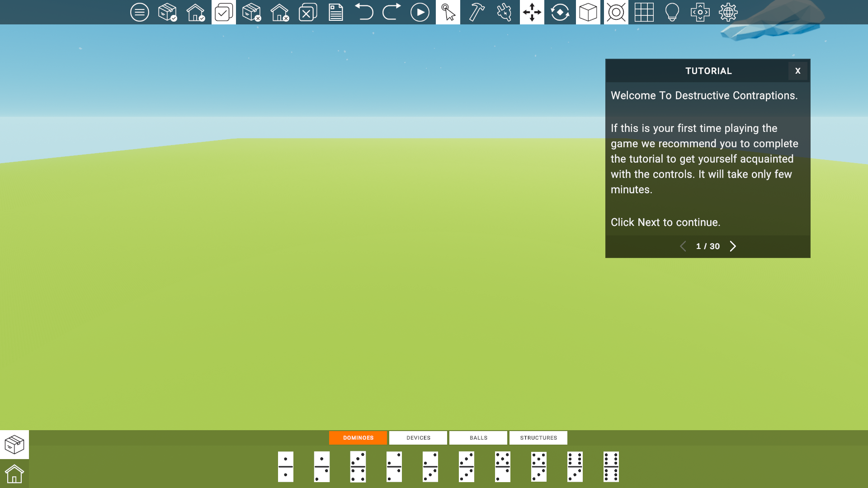The image size is (868, 488).
Task: Toggle the 3D cube view icon
Action: pos(588,12)
